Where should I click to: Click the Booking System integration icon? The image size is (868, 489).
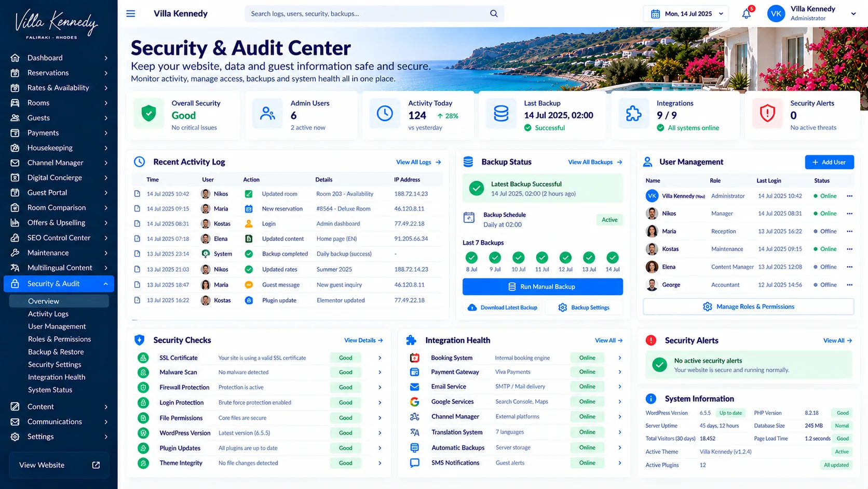click(414, 358)
